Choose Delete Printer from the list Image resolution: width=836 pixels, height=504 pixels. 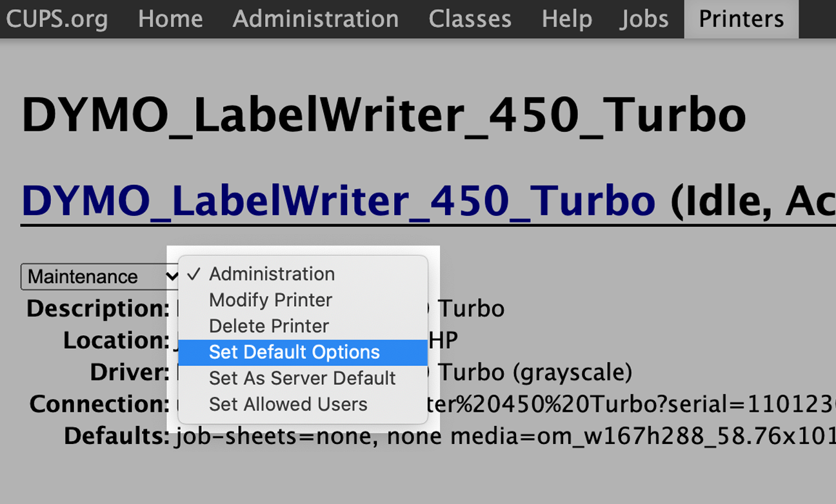[269, 326]
